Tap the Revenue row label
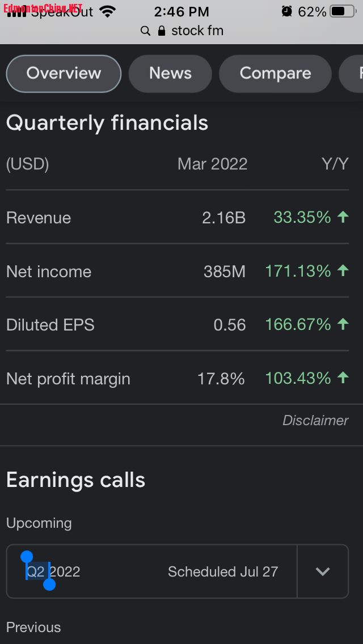The height and width of the screenshot is (644, 363). [39, 218]
